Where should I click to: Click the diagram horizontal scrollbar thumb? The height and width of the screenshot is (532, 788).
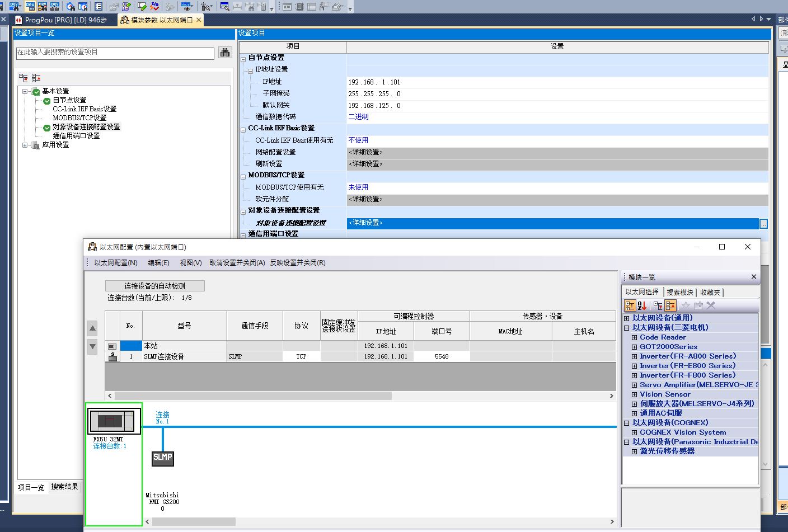(x=194, y=521)
